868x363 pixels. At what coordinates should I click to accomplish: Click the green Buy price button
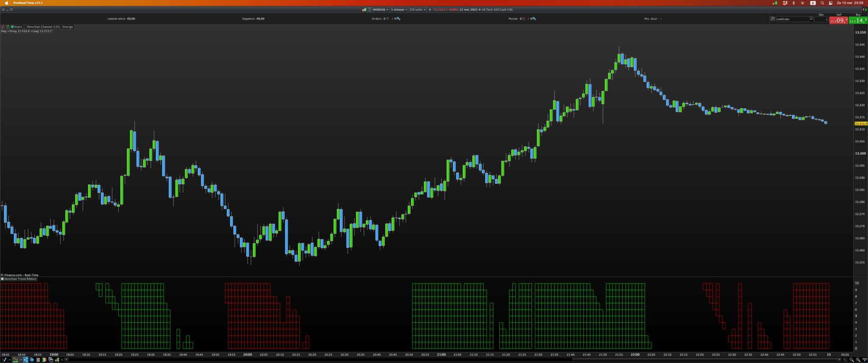pyautogui.click(x=858, y=20)
